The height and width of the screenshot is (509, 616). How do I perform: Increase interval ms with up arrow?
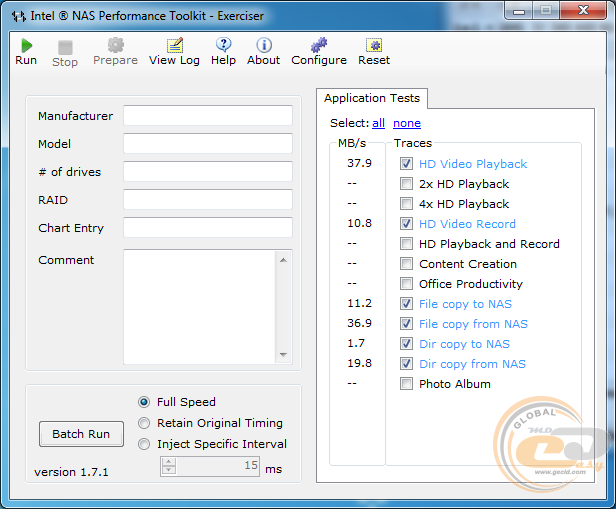click(169, 462)
